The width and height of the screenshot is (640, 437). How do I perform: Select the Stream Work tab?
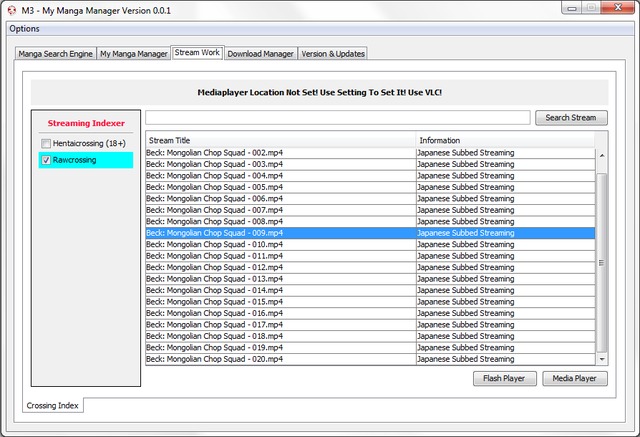[x=197, y=53]
